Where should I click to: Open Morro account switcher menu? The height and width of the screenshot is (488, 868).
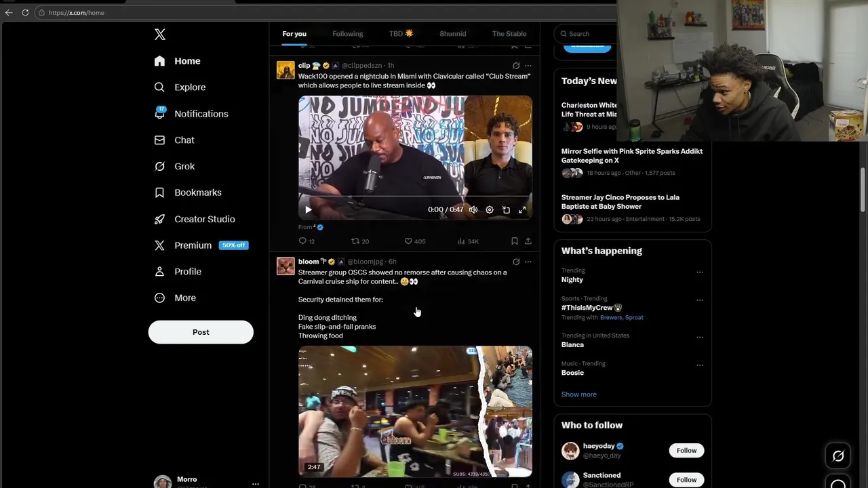[x=207, y=482]
